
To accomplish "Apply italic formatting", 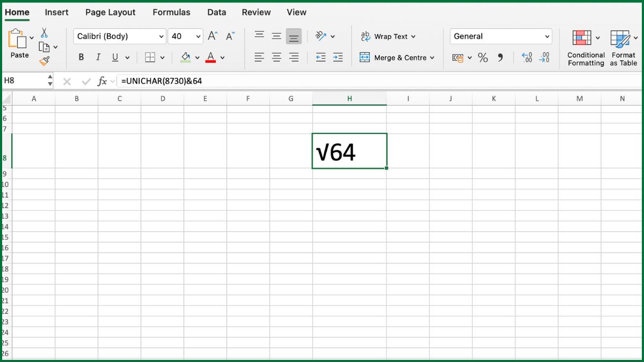I will tap(98, 57).
